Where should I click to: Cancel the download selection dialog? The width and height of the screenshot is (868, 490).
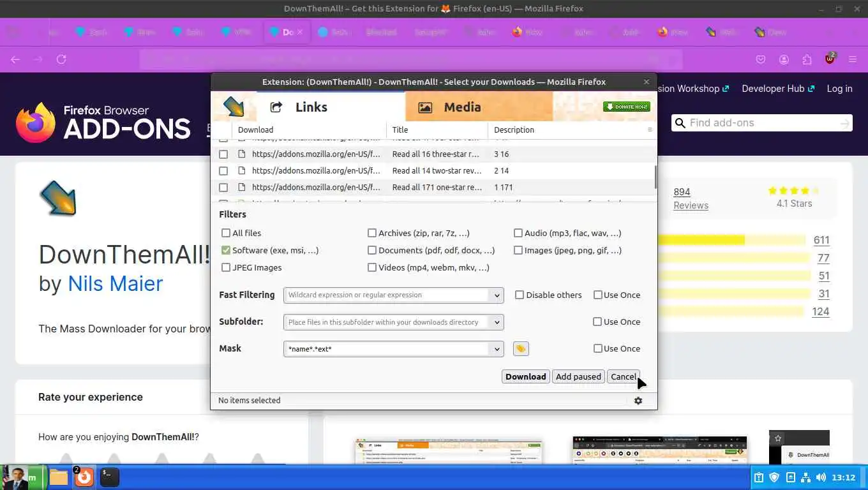(x=623, y=376)
